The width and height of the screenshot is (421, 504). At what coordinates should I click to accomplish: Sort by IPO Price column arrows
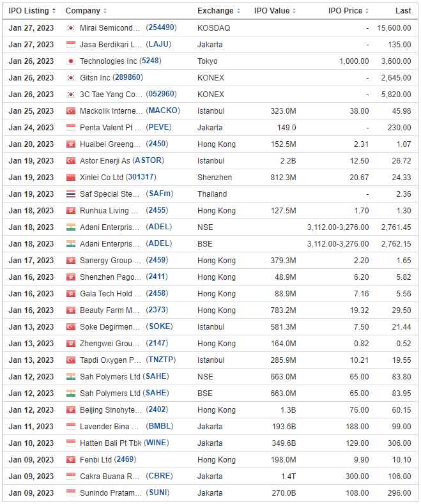367,11
